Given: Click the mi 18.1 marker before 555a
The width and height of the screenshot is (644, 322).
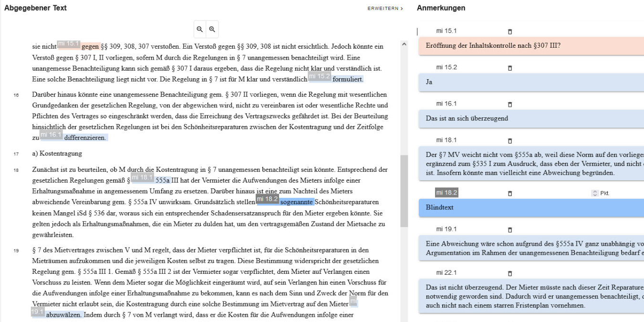Looking at the screenshot, I should click(142, 178).
